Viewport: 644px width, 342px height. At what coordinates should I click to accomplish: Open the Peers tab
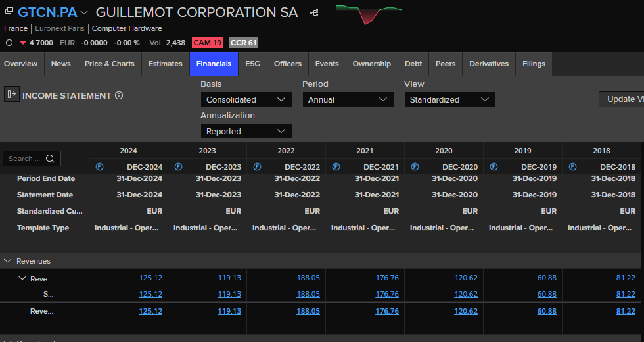446,64
